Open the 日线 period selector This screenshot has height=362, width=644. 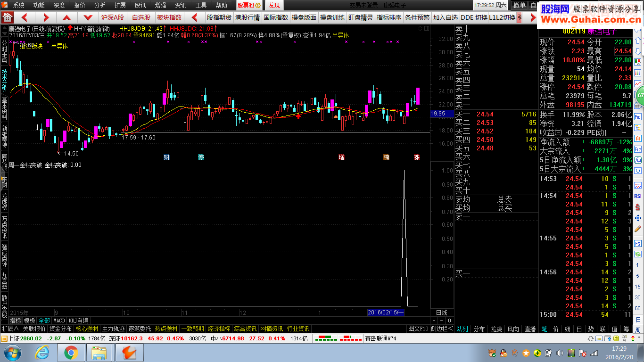pyautogui.click(x=442, y=313)
